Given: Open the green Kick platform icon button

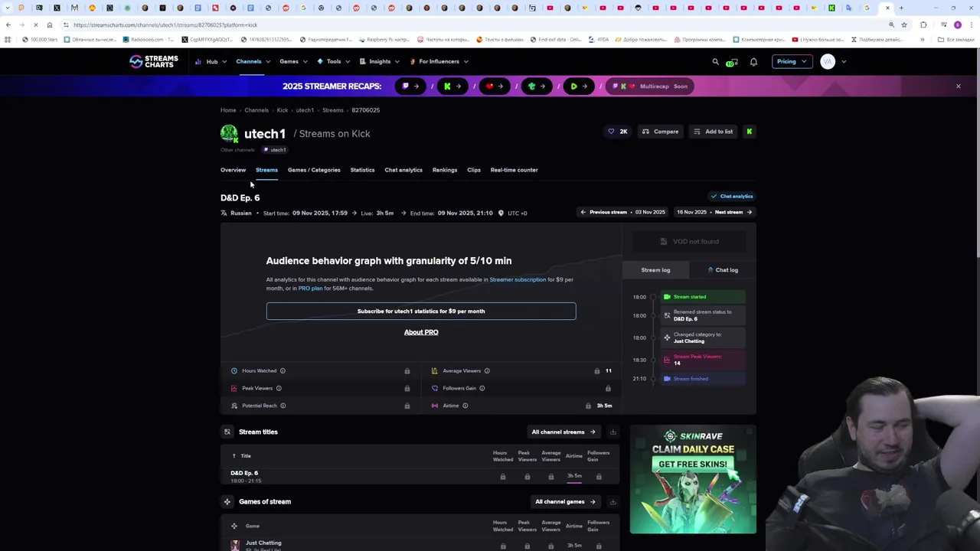Looking at the screenshot, I should pos(749,132).
